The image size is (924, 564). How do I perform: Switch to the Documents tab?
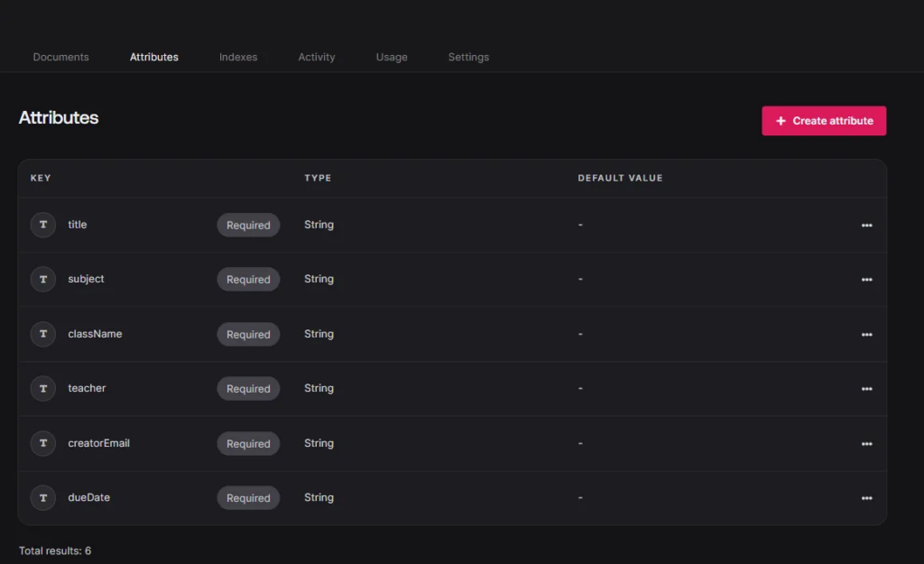60,57
